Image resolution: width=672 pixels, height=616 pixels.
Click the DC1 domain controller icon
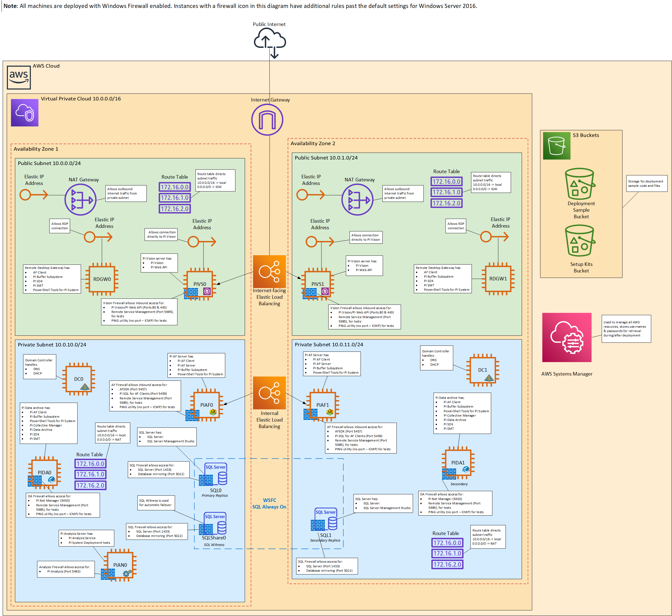(x=483, y=370)
